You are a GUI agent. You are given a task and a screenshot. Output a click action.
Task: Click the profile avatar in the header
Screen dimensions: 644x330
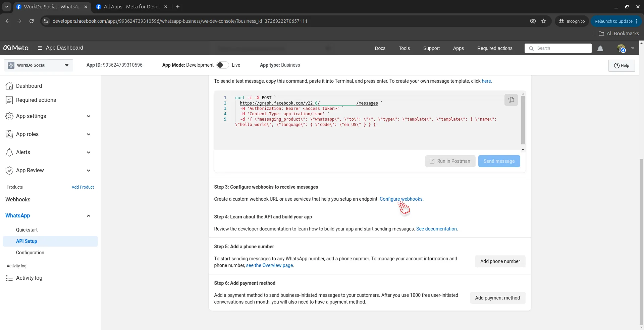[621, 49]
